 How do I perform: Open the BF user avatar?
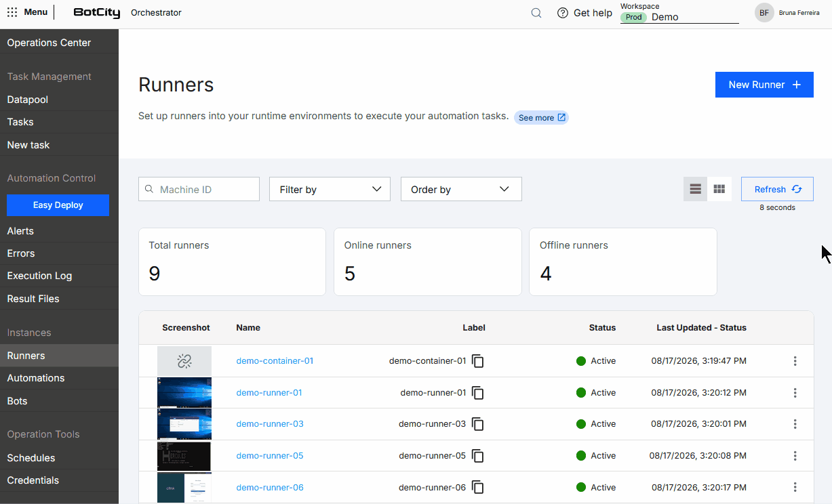coord(764,13)
